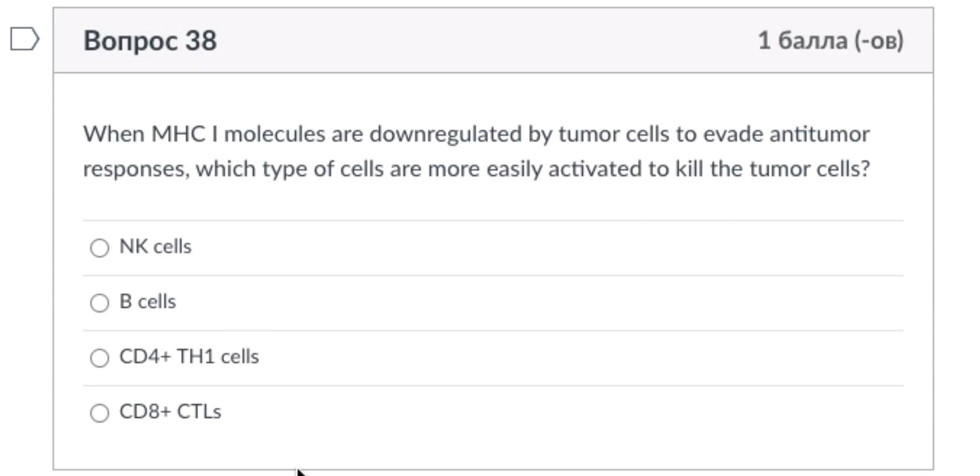The width and height of the screenshot is (980, 476).
Task: Click the first line of question text
Action: tap(476, 134)
